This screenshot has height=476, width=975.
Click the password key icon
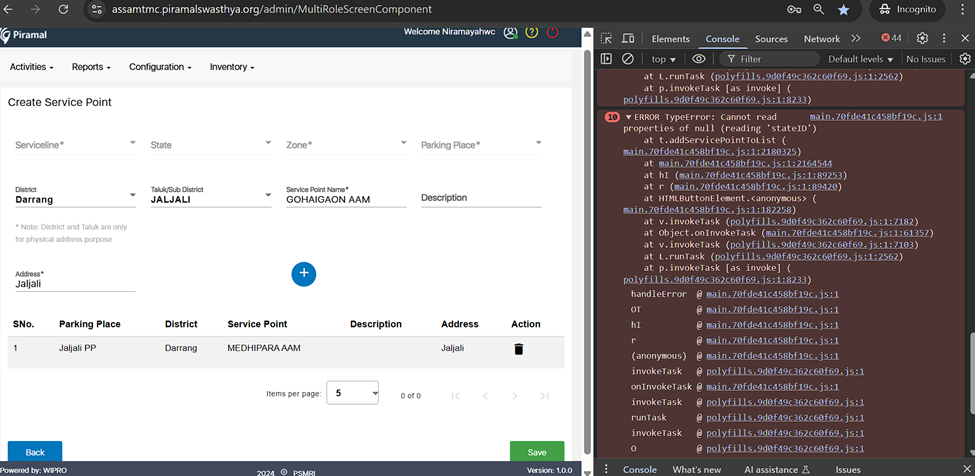point(794,9)
